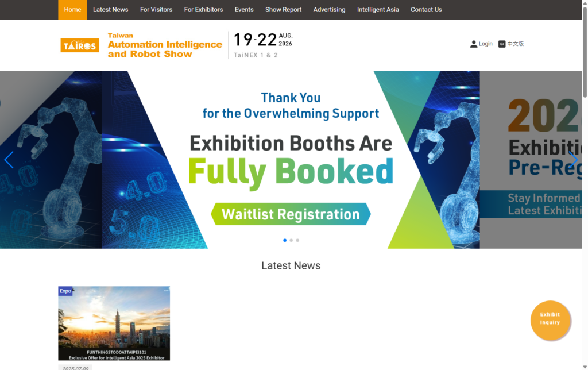Open Latest News in navigation bar

pyautogui.click(x=110, y=10)
